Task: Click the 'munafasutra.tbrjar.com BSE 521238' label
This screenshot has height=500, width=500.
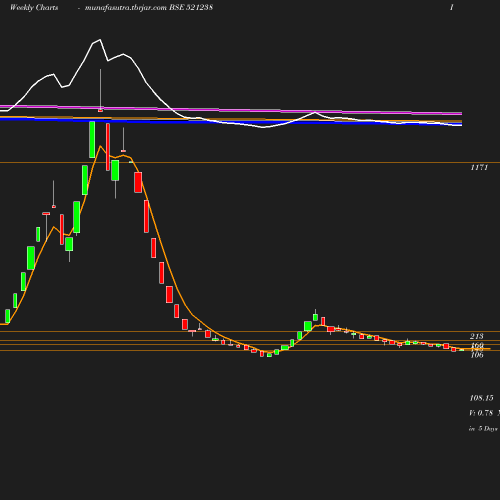Action: click(149, 8)
